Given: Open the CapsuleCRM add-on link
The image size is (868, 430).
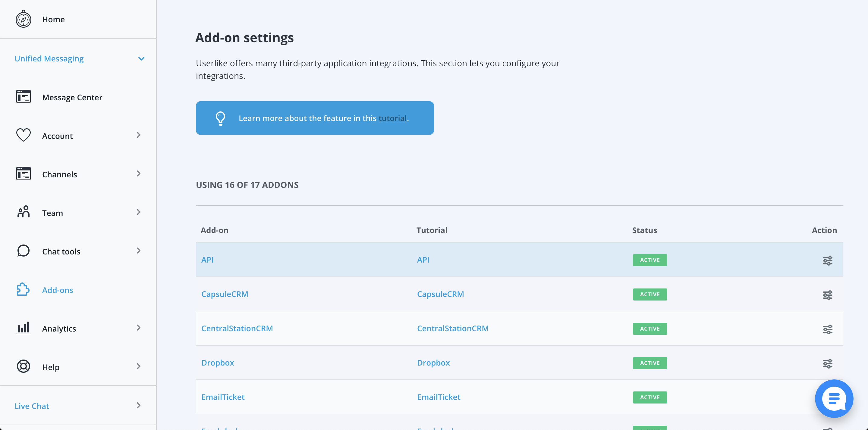Looking at the screenshot, I should point(225,294).
